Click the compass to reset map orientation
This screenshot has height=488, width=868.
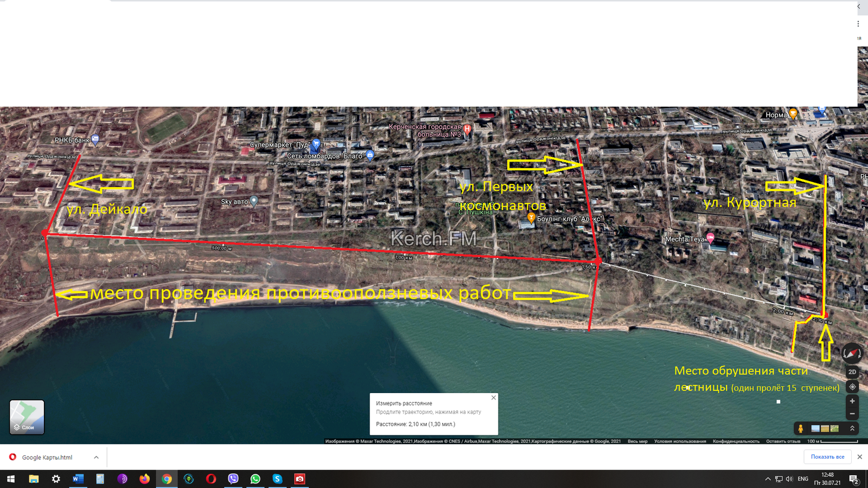(851, 354)
